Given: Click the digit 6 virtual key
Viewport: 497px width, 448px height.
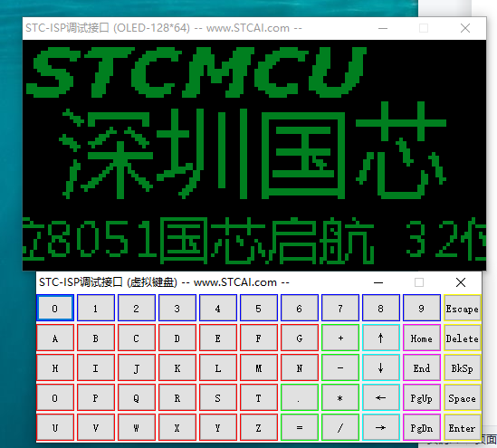Looking at the screenshot, I should (x=300, y=308).
